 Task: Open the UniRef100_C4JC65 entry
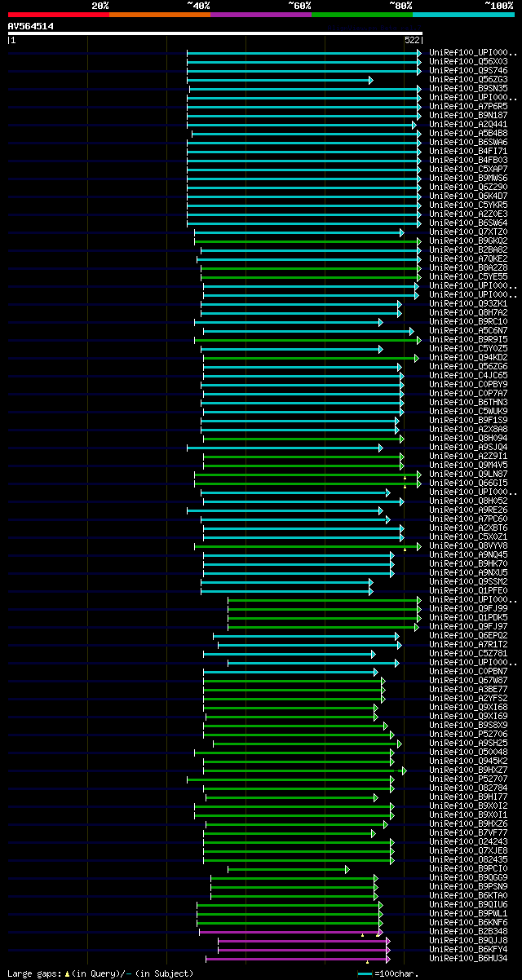468,375
